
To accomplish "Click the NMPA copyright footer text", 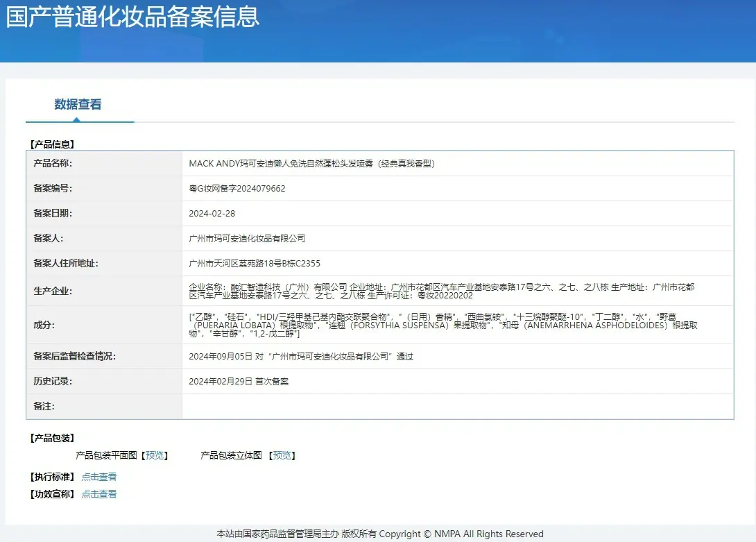I will pos(380,534).
